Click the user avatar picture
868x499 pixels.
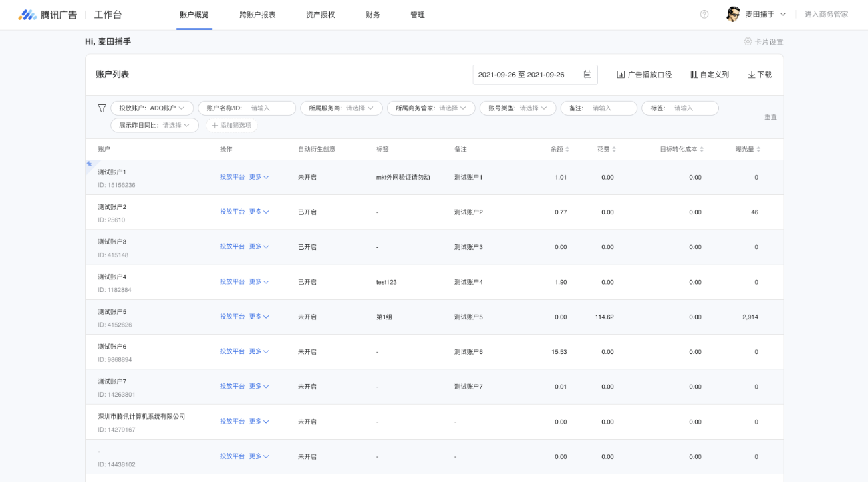pos(733,15)
